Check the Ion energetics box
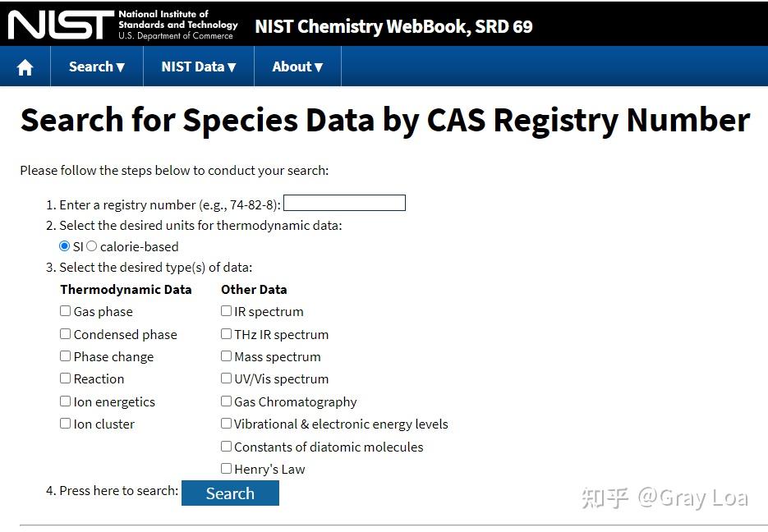 (x=66, y=401)
